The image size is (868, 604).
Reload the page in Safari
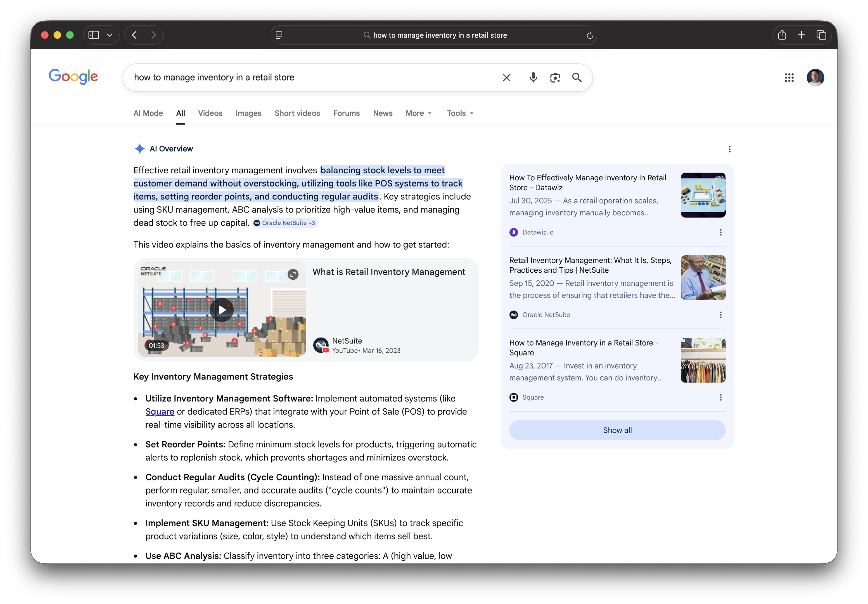[589, 35]
